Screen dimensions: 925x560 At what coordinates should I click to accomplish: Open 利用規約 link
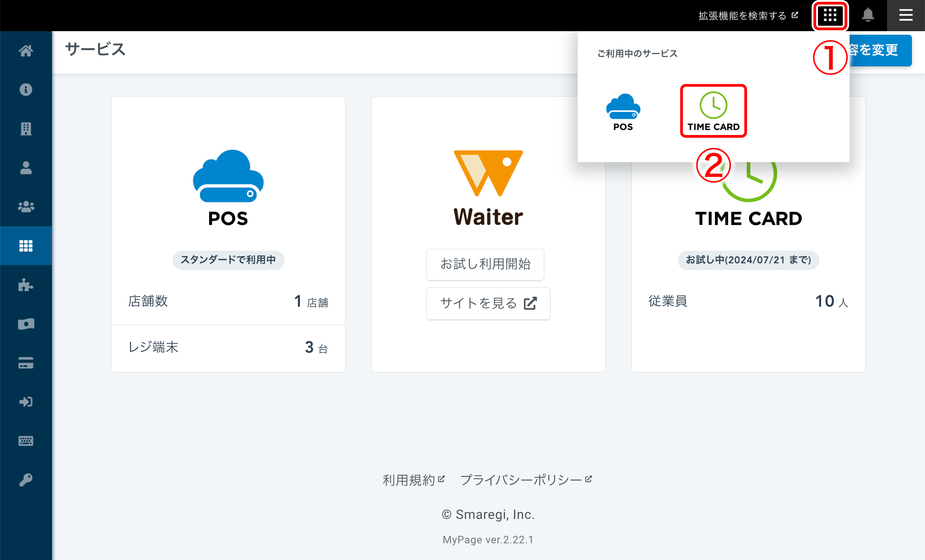coord(414,480)
